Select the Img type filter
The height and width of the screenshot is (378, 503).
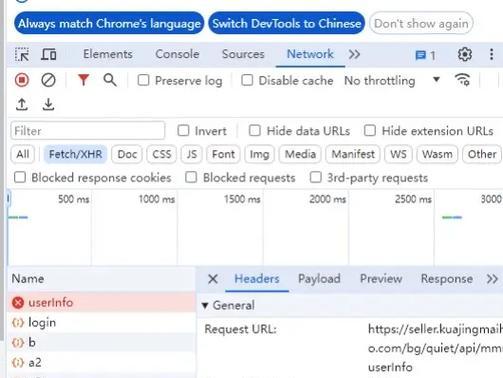coord(259,154)
